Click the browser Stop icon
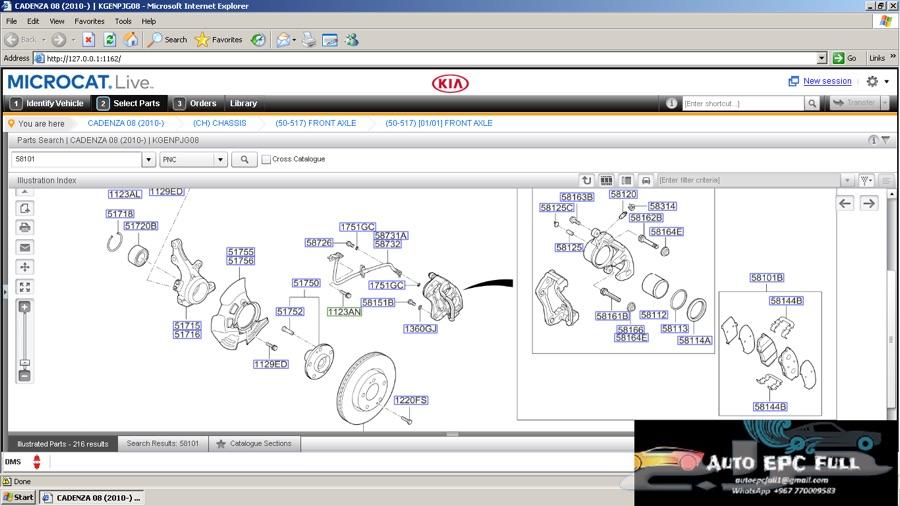Viewport: 900px width, 506px height. point(88,40)
